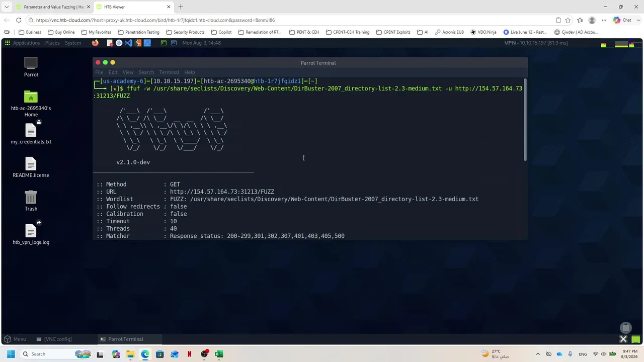Open Acronis EU8 bookmark
Viewport: 644px width, 362px height.
click(449, 32)
